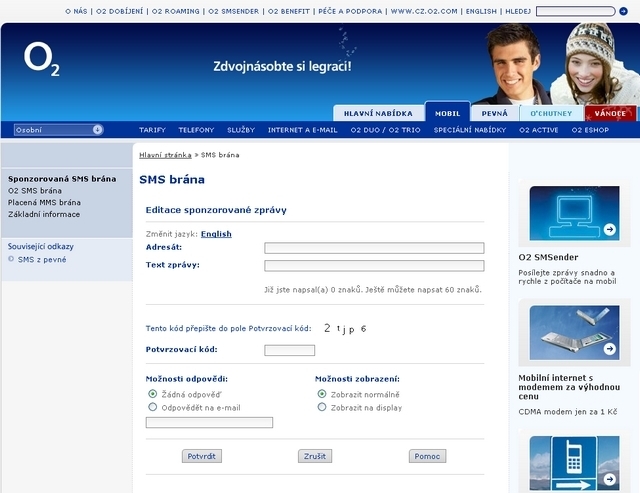Follow the Hlavní stránka breadcrumb link

(165, 155)
